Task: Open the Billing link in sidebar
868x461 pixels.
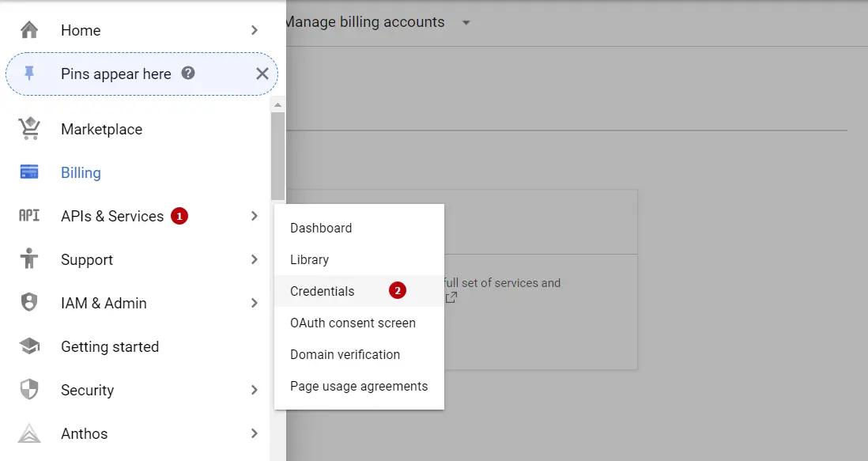Action: coord(81,172)
